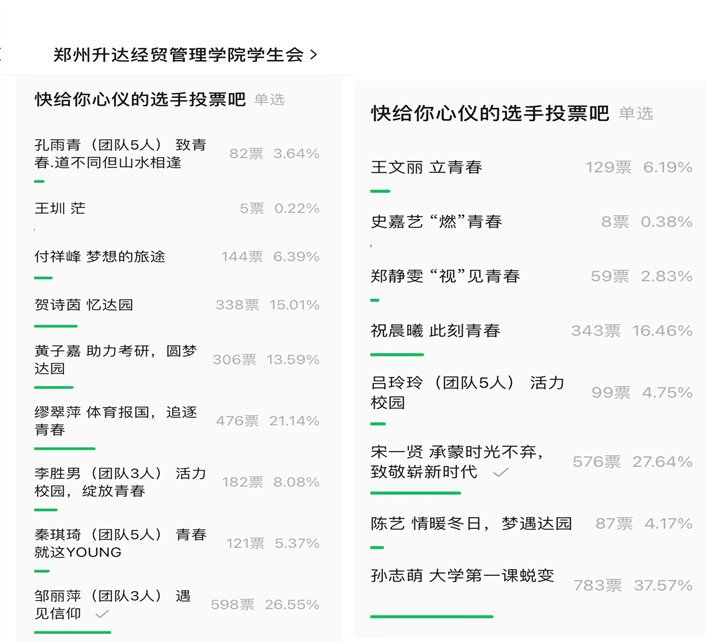Click the checkmark beside 邹丽萍 遇见信仰
Viewport: 718px width, 642px height.
[101, 614]
